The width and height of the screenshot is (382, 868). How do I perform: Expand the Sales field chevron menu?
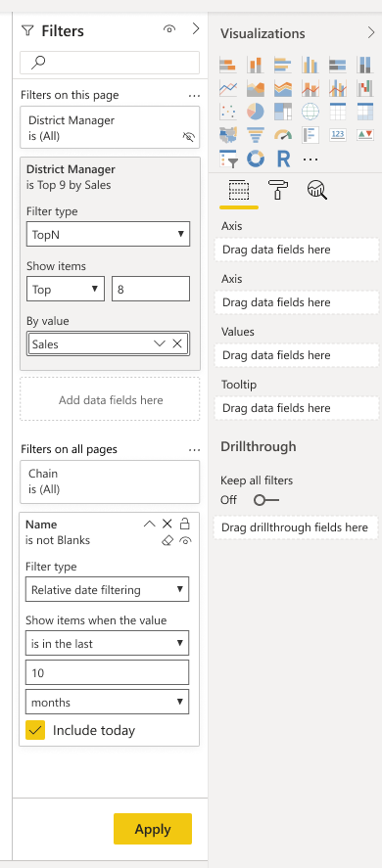click(x=160, y=343)
